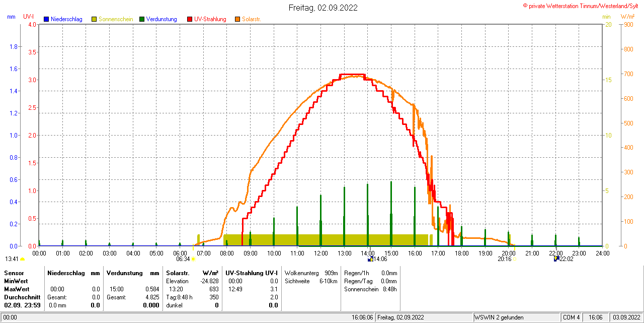Image resolution: width=644 pixels, height=323 pixels.
Task: Click the 24:00 time axis label
Action: pos(602,253)
